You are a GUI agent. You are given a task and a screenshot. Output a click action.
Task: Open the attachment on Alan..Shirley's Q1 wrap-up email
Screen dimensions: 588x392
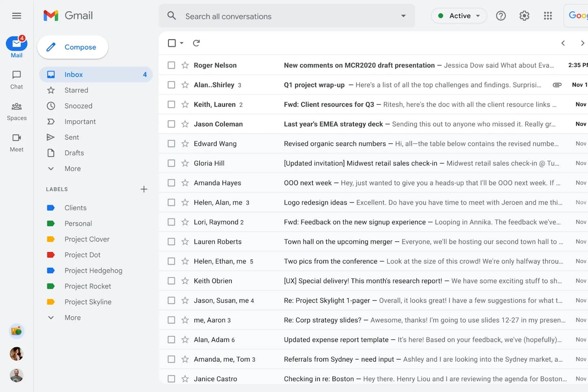(557, 85)
